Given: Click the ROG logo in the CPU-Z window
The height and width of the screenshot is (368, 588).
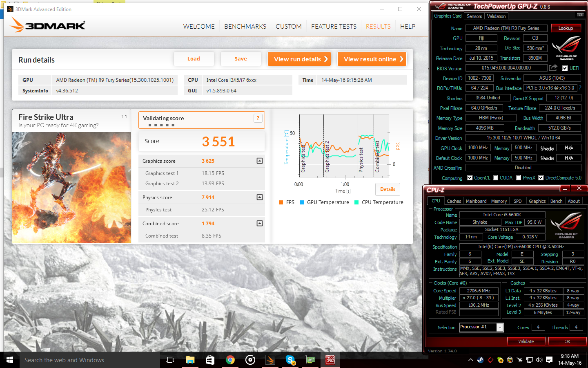Looking at the screenshot, I should pyautogui.click(x=566, y=224).
